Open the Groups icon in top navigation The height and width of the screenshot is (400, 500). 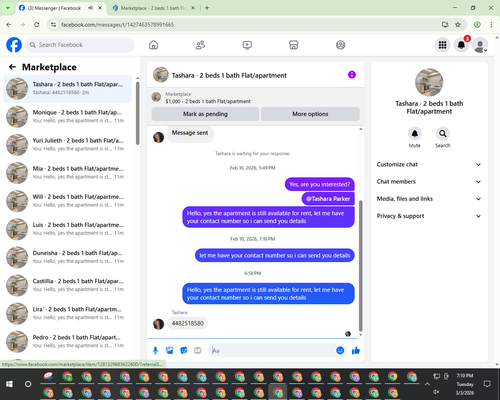[x=340, y=45]
